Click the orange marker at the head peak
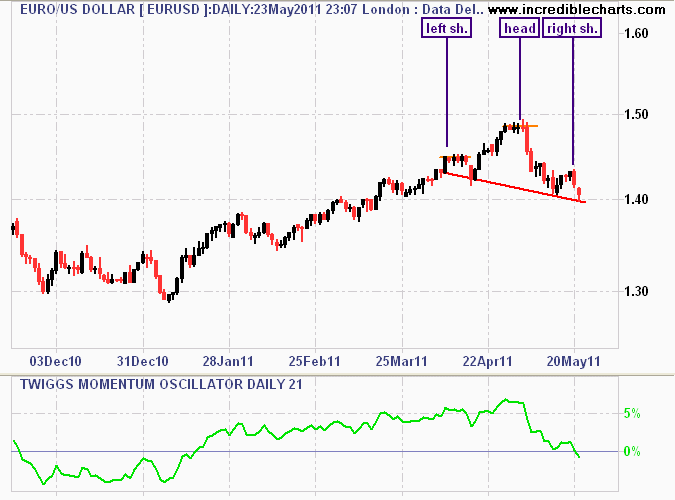The image size is (675, 500). [532, 126]
